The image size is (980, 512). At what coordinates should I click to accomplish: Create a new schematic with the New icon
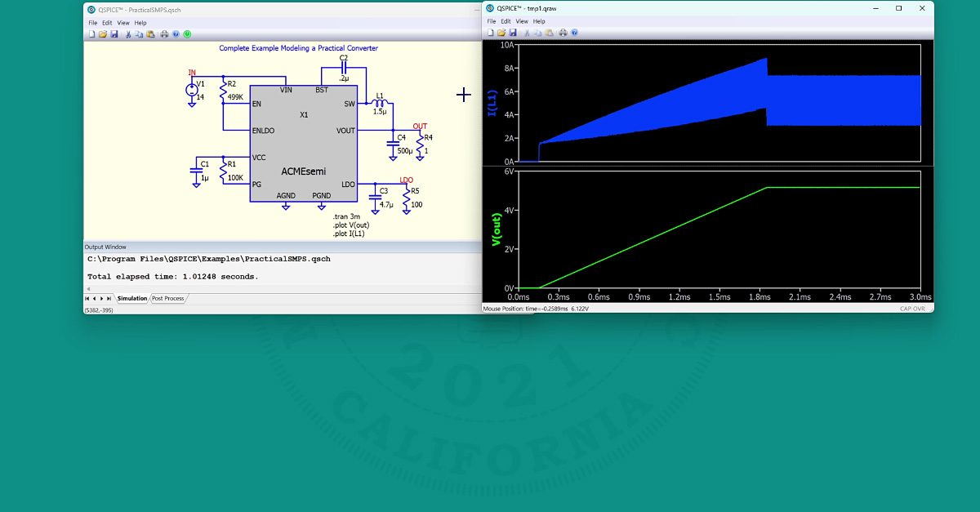(x=92, y=35)
